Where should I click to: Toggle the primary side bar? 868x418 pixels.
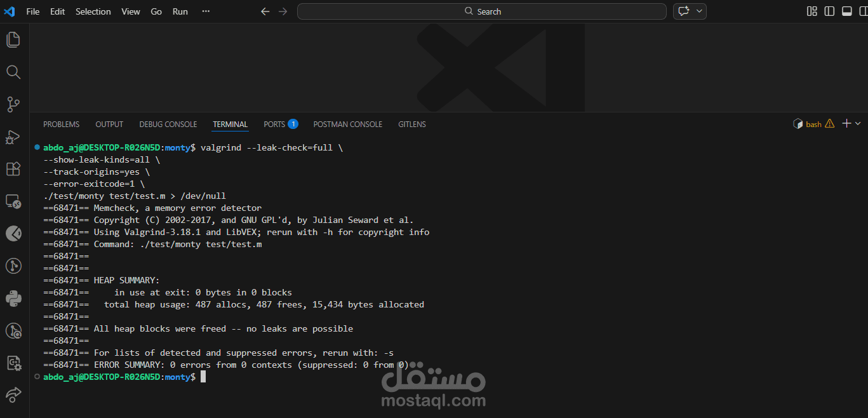tap(829, 11)
